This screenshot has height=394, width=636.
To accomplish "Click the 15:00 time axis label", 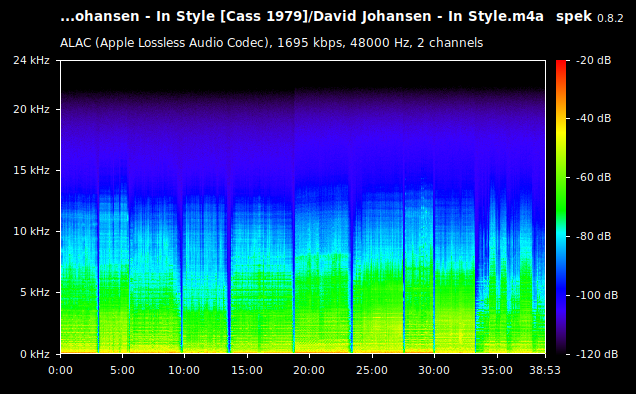I will click(247, 370).
